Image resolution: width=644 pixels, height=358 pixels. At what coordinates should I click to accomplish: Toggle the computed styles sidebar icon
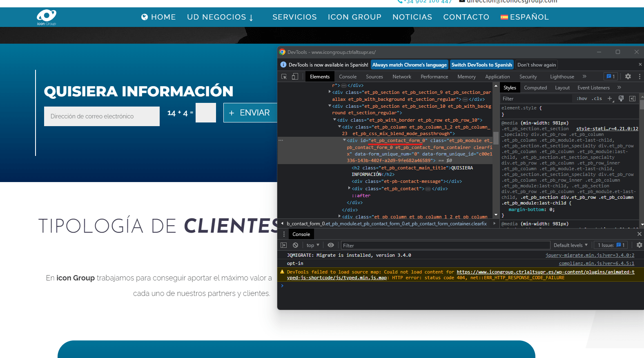click(632, 98)
